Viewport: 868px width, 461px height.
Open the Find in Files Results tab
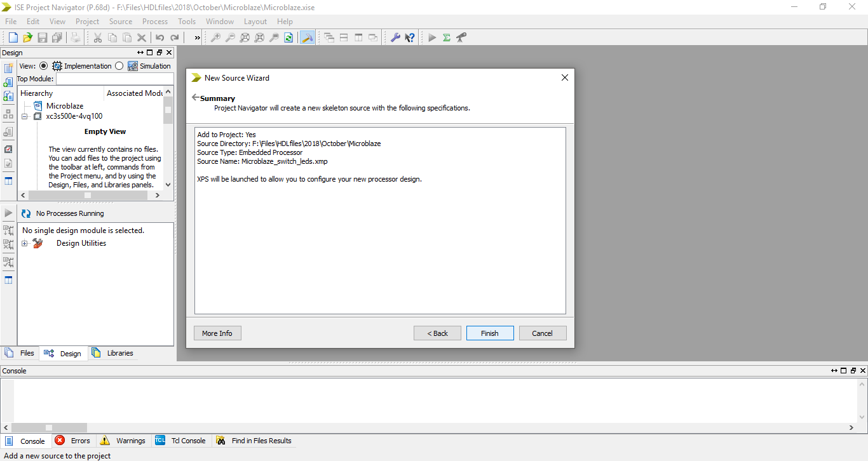[x=254, y=441]
